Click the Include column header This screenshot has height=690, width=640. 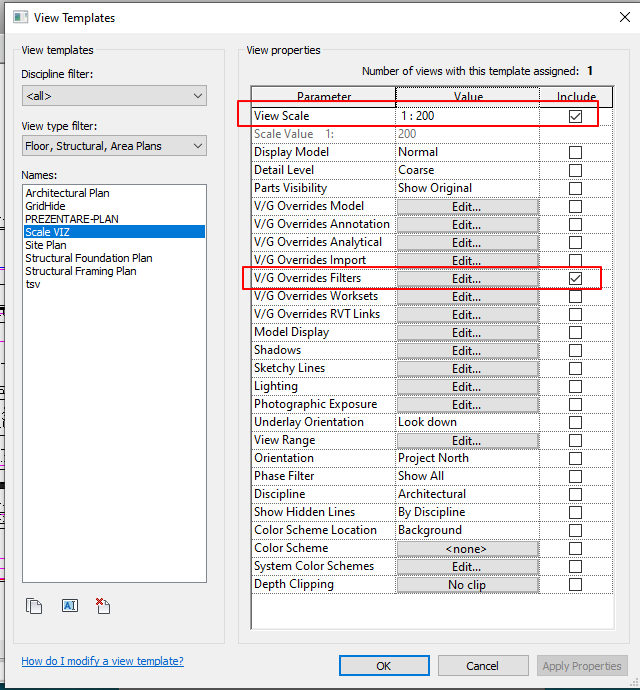[x=576, y=97]
